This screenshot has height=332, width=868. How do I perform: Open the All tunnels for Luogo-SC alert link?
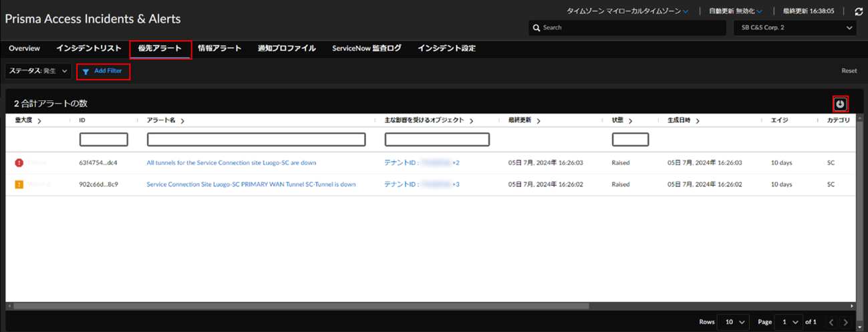pos(231,162)
